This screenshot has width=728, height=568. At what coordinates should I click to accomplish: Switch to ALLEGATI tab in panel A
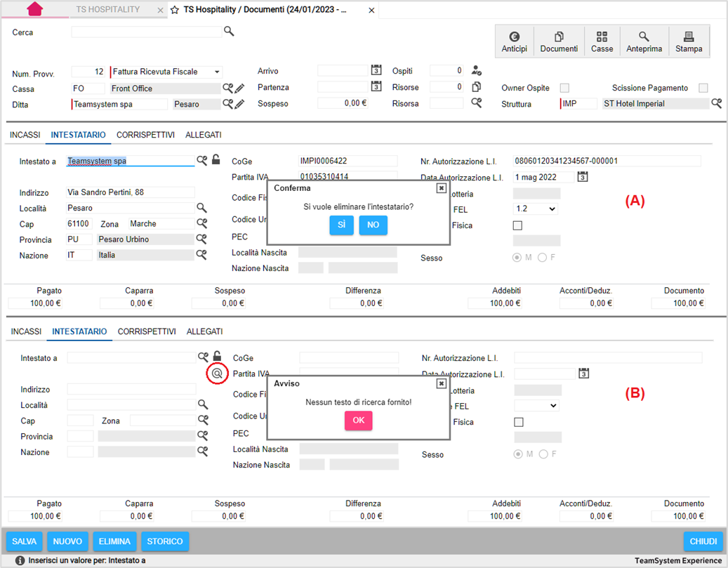pyautogui.click(x=204, y=135)
